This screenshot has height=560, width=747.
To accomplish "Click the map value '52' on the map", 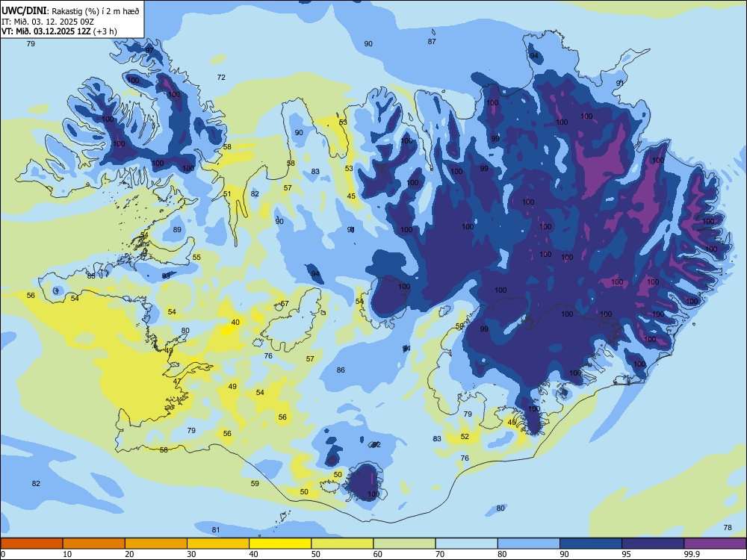I will (x=465, y=436).
